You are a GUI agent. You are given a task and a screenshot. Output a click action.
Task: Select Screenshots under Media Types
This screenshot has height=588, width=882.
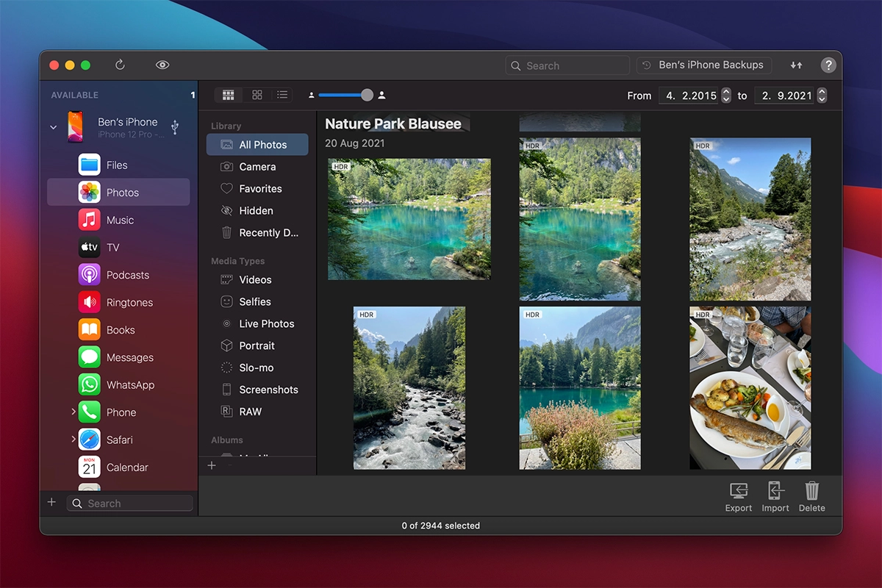click(x=268, y=390)
